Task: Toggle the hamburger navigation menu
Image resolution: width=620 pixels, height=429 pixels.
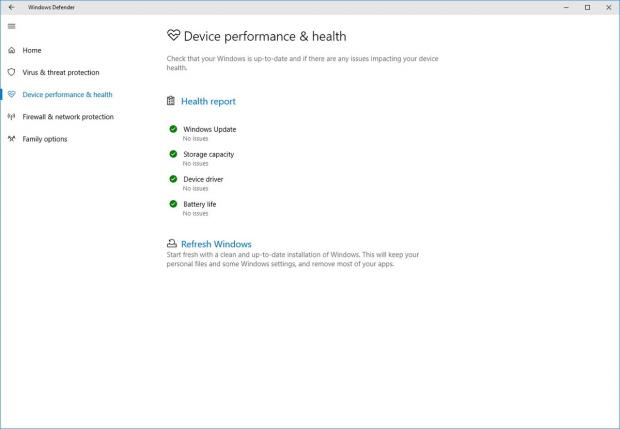Action: click(11, 26)
